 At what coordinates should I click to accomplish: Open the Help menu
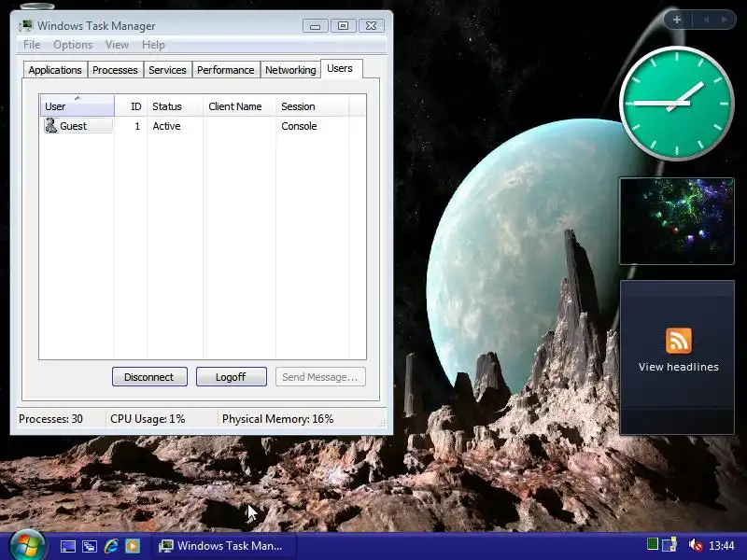point(153,45)
